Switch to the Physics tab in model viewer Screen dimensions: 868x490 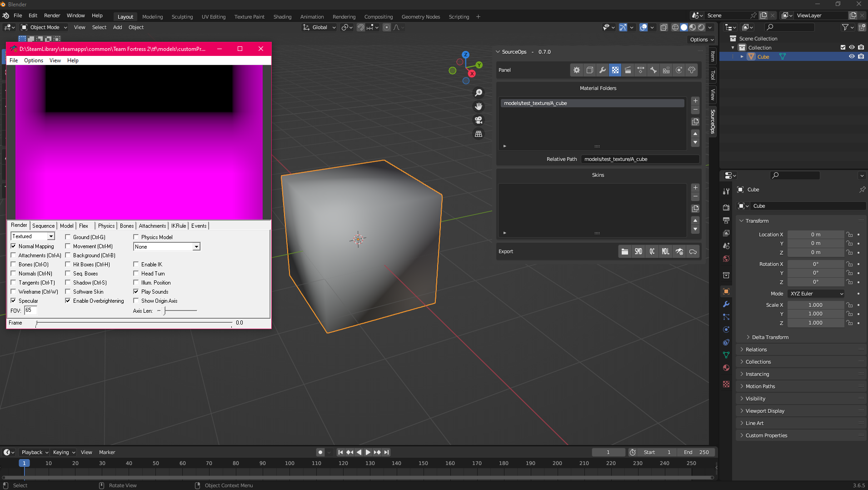106,226
